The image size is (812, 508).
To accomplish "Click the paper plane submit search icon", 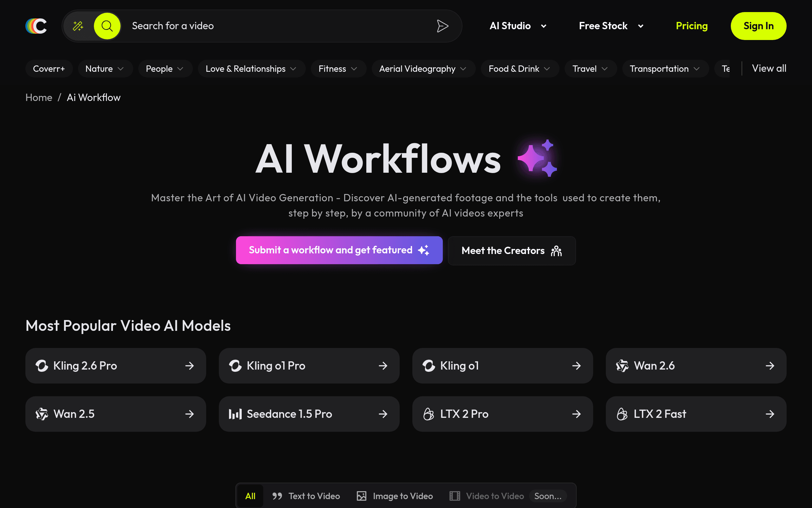I will tap(442, 26).
